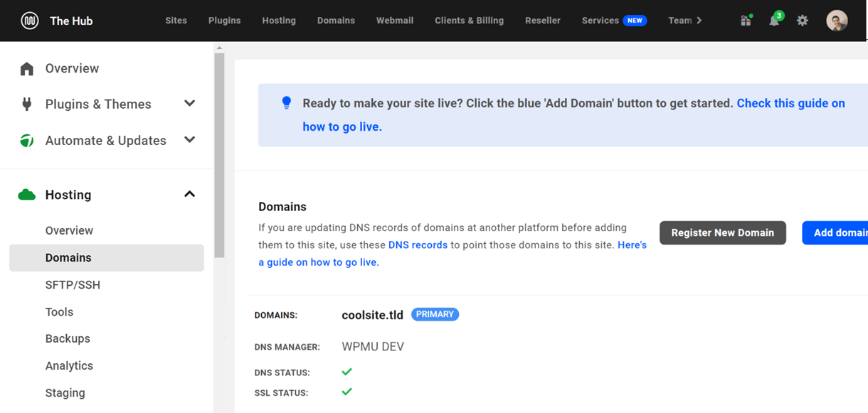This screenshot has width=868, height=413.
Task: Click the lightbulb icon in the banner
Action: click(x=287, y=102)
